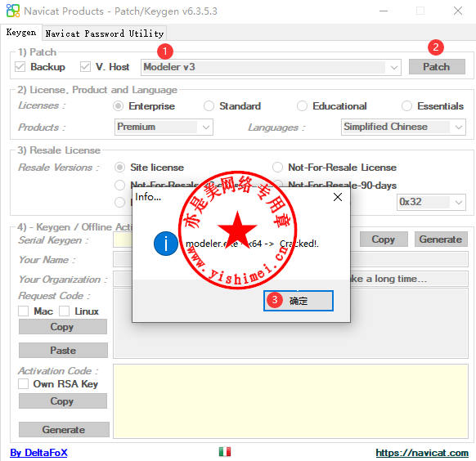Image resolution: width=476 pixels, height=461 pixels.
Task: Open the https://navicat.com link
Action: [422, 453]
